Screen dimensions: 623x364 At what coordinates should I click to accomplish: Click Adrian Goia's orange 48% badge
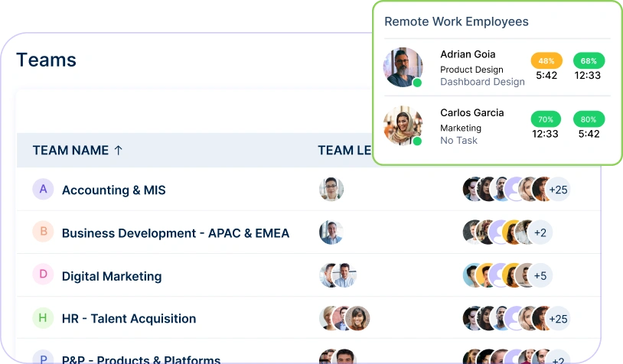point(546,60)
